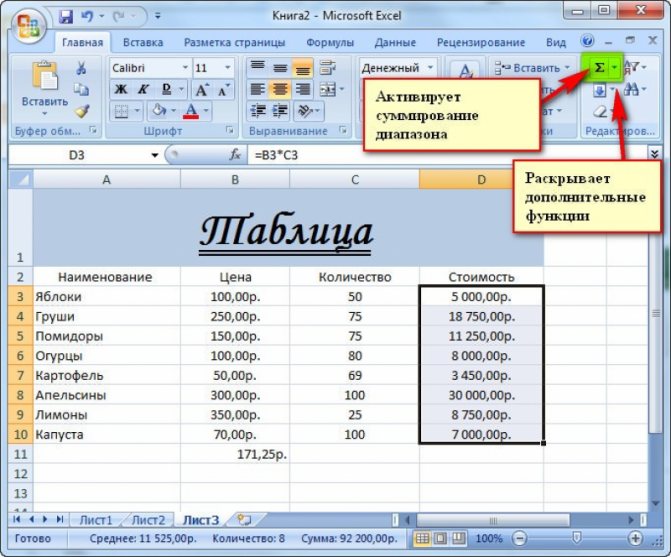Screen dimensions: 671x557
Task: Open the Вставка ribbon tab
Action: coord(143,42)
